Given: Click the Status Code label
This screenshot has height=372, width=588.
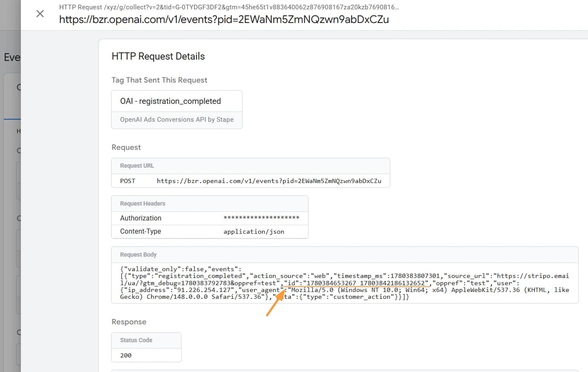Looking at the screenshot, I should coord(136,340).
